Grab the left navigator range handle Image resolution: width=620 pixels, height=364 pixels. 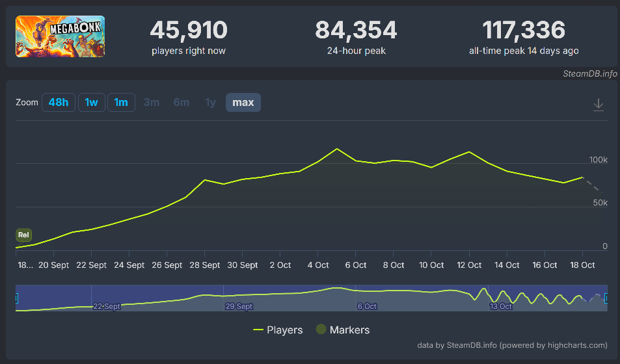(x=16, y=298)
